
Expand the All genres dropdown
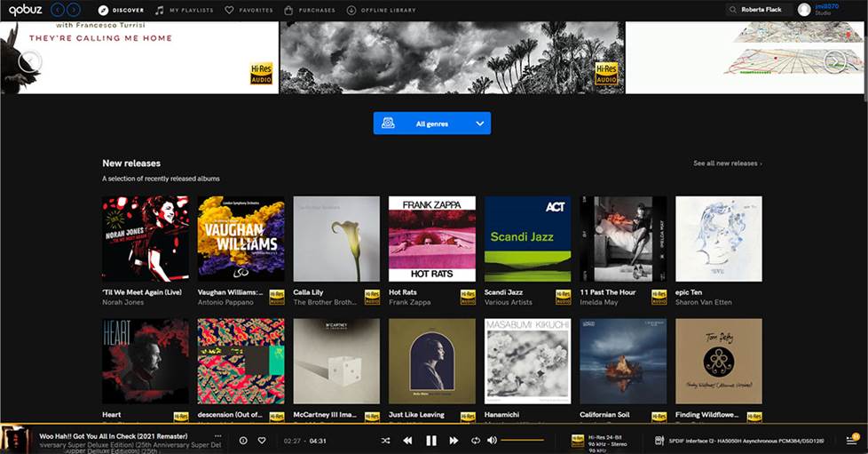click(432, 123)
